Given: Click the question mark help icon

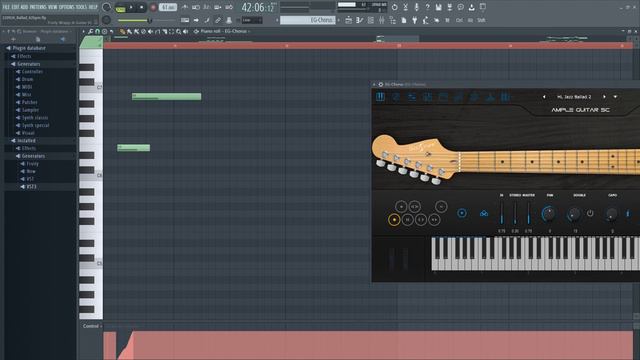Looking at the screenshot, I should click(x=427, y=7).
